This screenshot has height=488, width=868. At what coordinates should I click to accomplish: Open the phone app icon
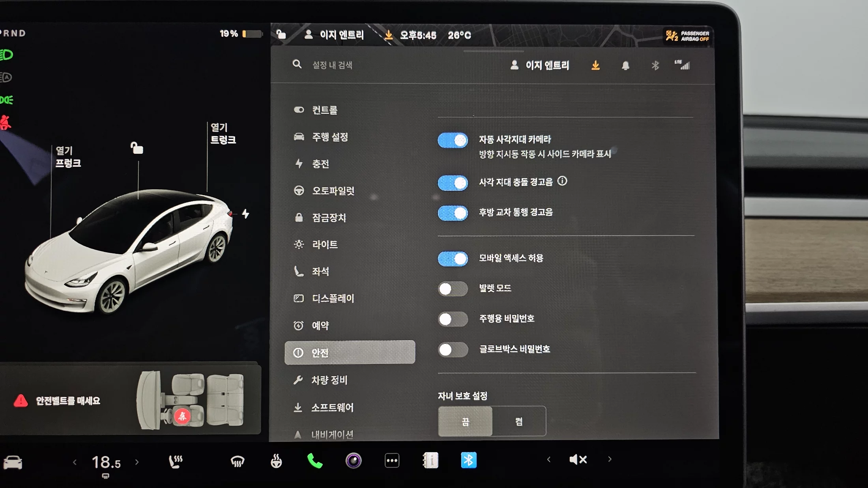pos(314,460)
